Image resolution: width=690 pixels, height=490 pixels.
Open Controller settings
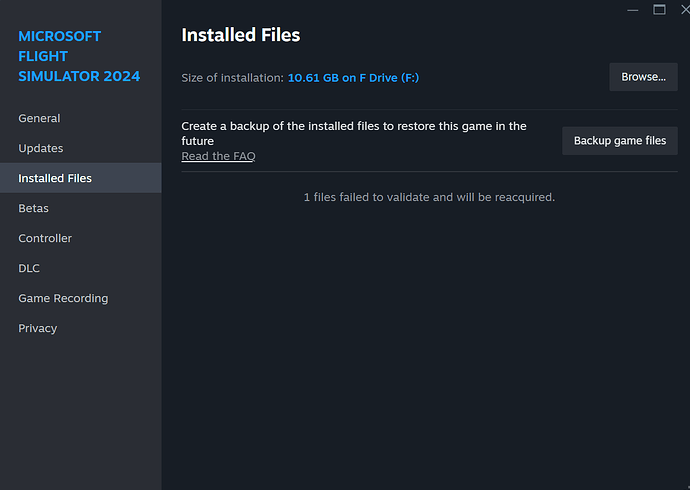click(x=45, y=238)
